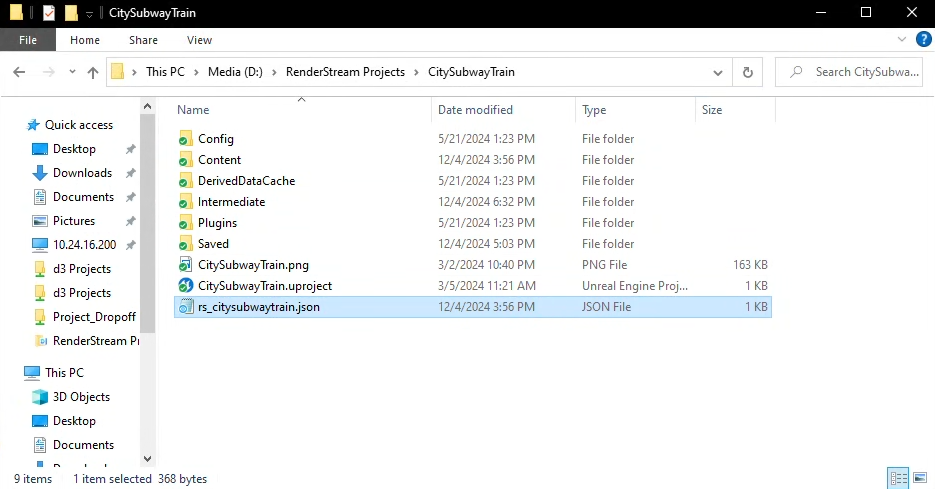Select the Plugins folder icon
The image size is (935, 489).
click(185, 223)
